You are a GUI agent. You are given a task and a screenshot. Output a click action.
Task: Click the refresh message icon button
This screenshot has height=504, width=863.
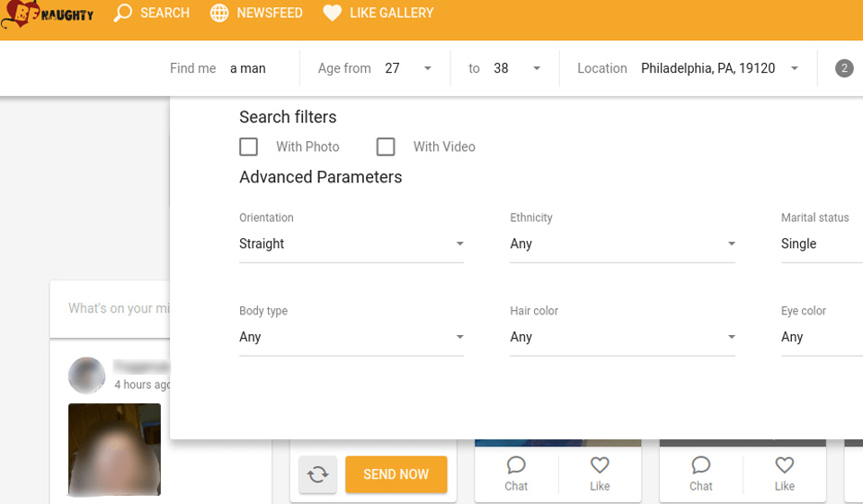(x=317, y=474)
